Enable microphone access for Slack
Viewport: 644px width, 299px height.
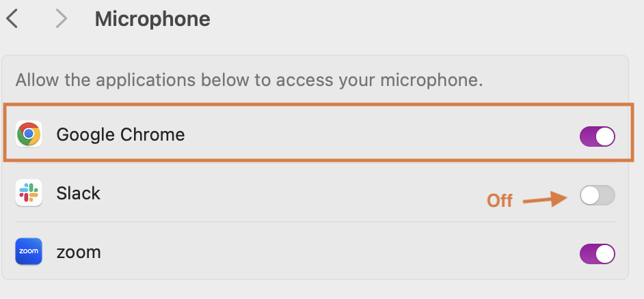(598, 195)
